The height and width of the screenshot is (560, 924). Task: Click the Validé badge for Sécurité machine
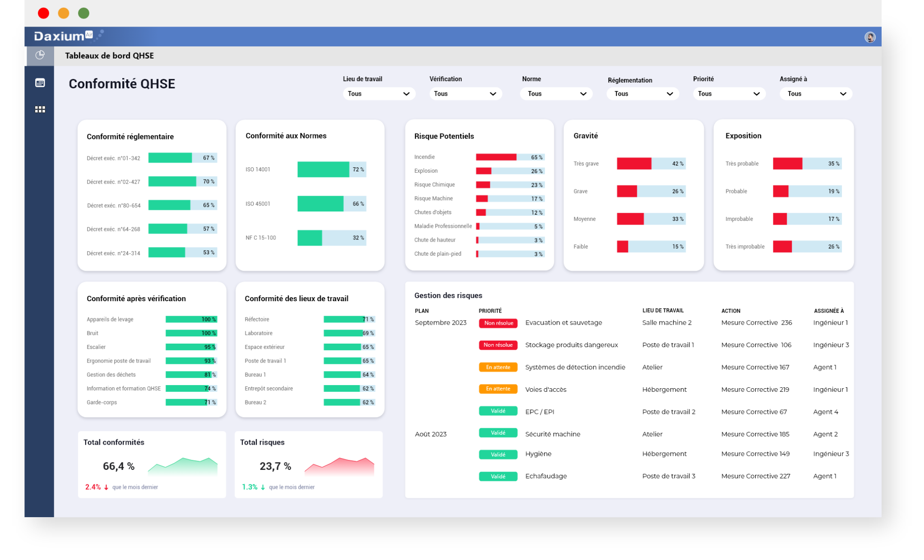coord(498,432)
